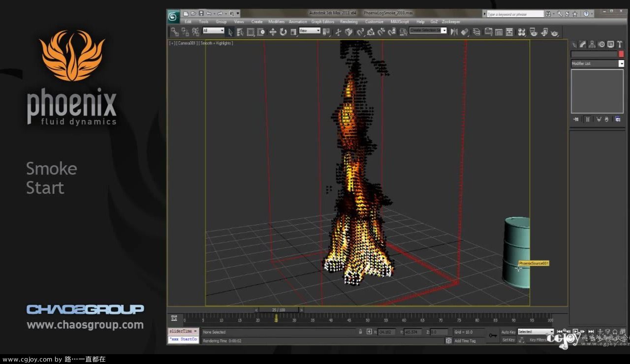Activate the Select and Move tool
This screenshot has width=630, height=364.
[x=273, y=32]
